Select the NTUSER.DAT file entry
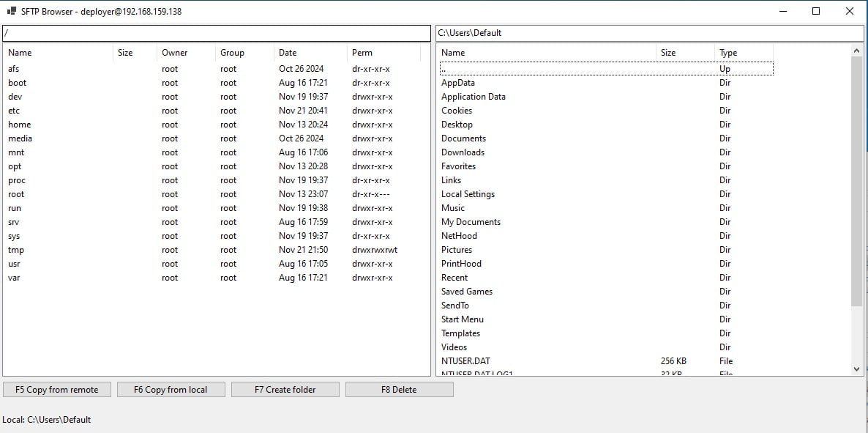 [x=465, y=361]
